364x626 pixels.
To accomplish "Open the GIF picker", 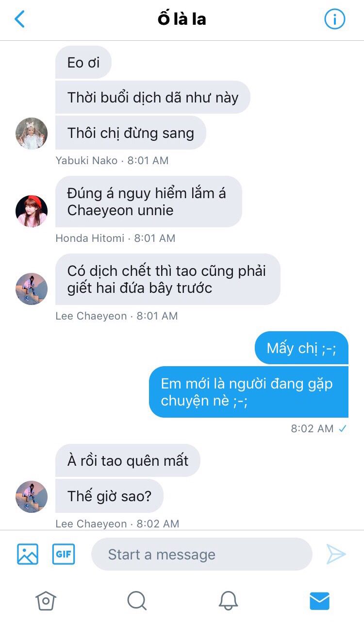I will (64, 554).
